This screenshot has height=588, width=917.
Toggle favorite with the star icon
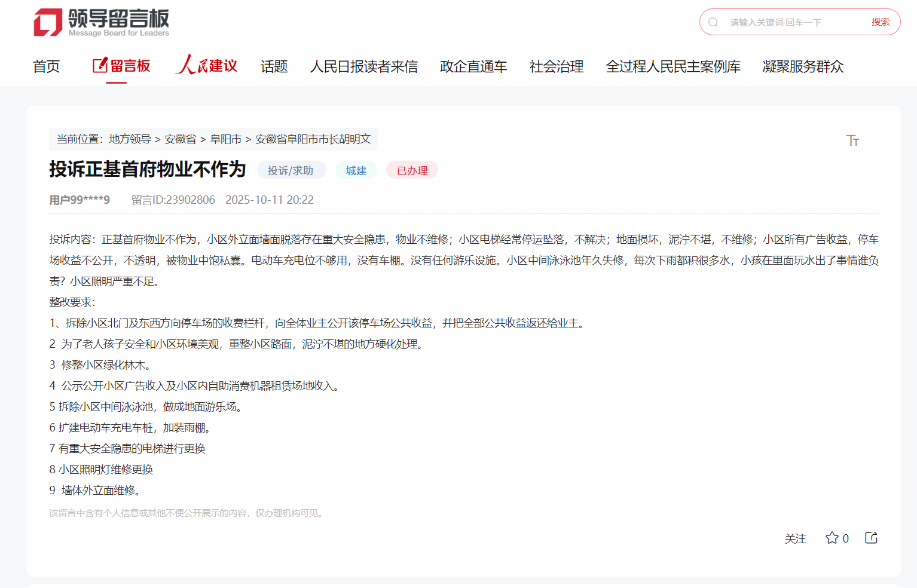(x=832, y=538)
